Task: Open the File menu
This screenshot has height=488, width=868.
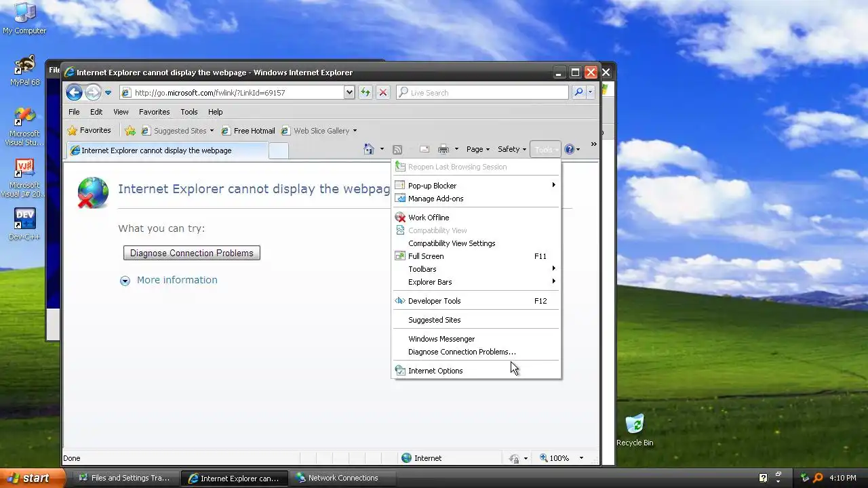Action: (74, 112)
